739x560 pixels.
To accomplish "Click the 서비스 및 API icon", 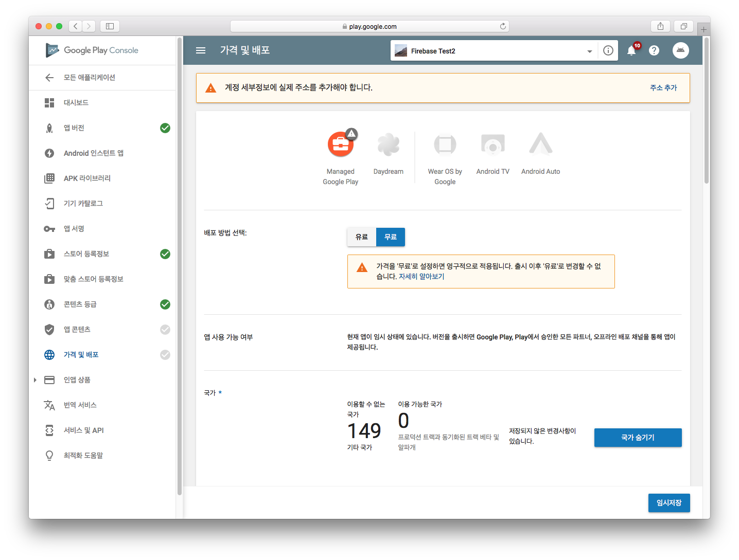I will (49, 430).
